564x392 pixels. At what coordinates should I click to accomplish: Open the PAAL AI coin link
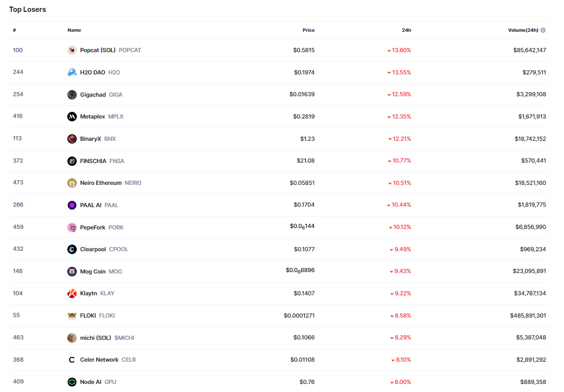[91, 205]
